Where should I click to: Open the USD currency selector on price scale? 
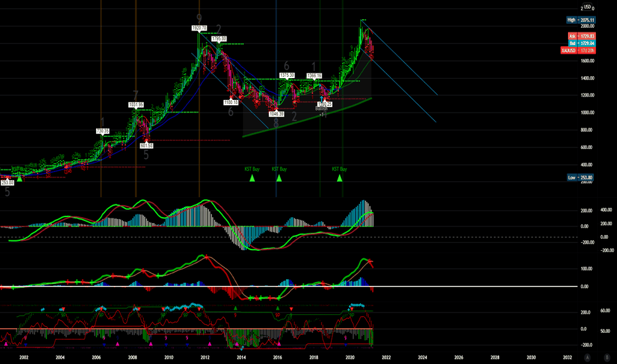tap(587, 7)
